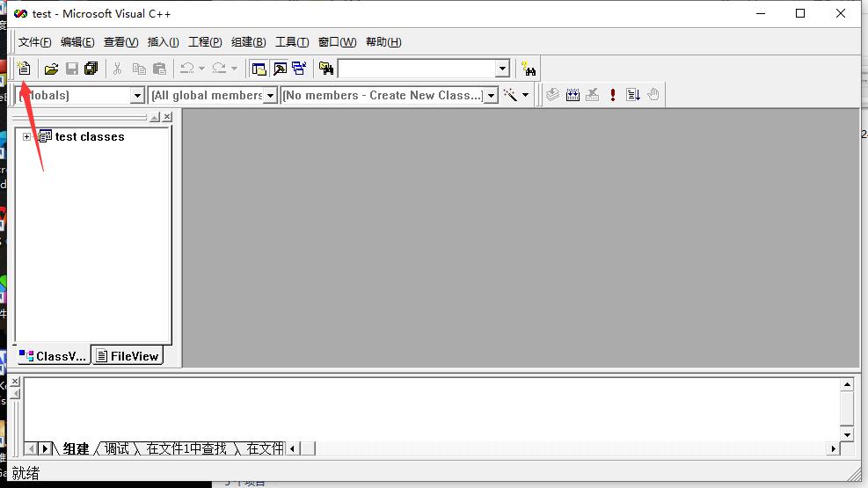Click the Save All icon
Image resolution: width=868 pixels, height=488 pixels.
click(x=91, y=69)
